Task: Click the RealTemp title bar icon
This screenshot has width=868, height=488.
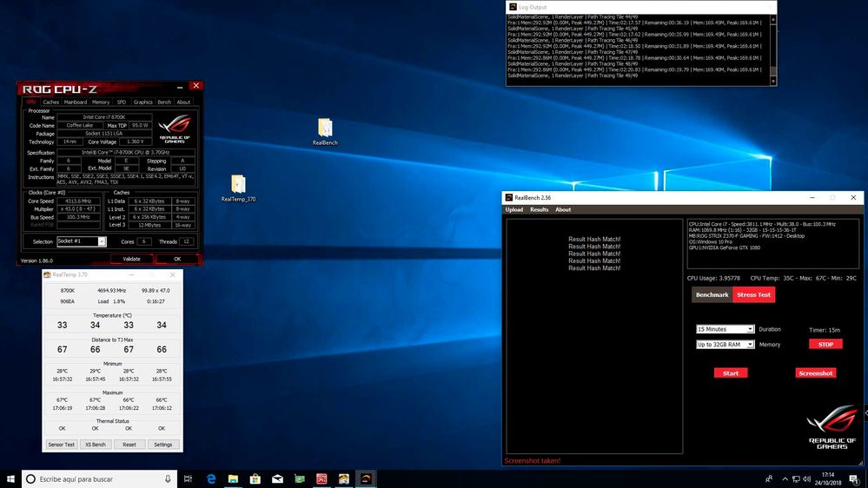Action: [47, 274]
